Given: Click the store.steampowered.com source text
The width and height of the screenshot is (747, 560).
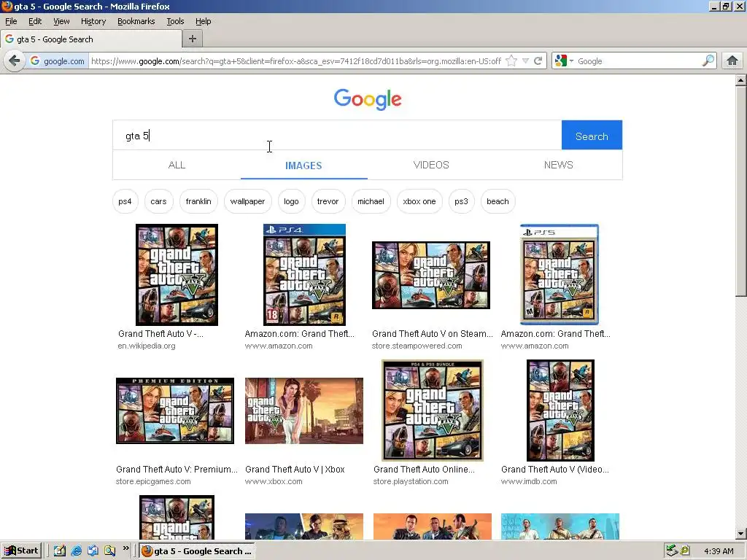Looking at the screenshot, I should tap(417, 346).
